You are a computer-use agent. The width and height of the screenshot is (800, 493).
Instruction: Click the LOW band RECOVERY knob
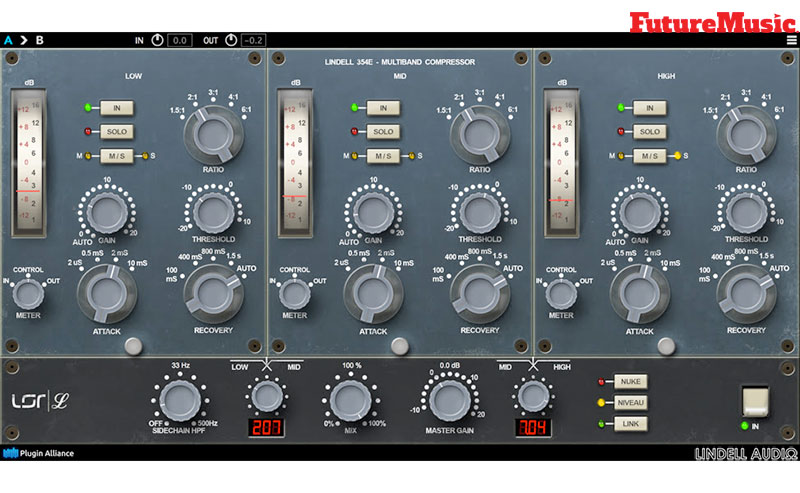[x=213, y=293]
